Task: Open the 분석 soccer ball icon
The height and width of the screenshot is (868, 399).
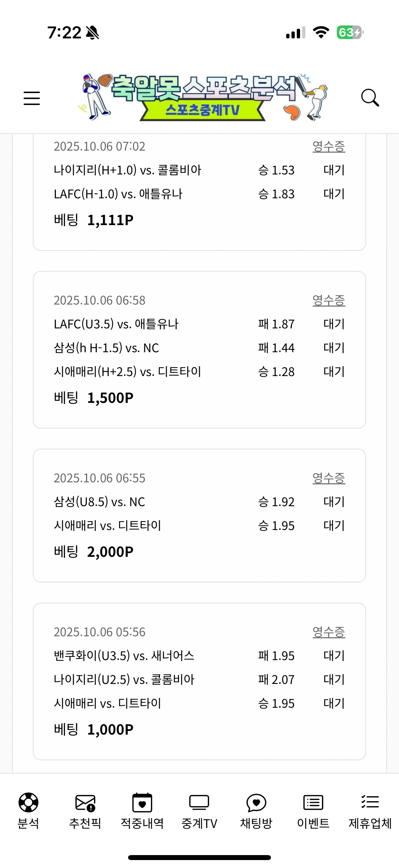Action: (x=28, y=802)
